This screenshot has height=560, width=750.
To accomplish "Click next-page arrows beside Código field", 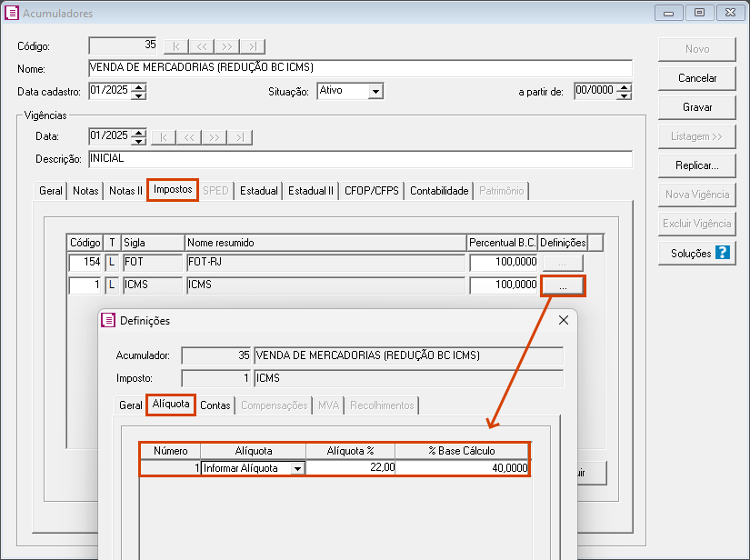I will (x=227, y=45).
